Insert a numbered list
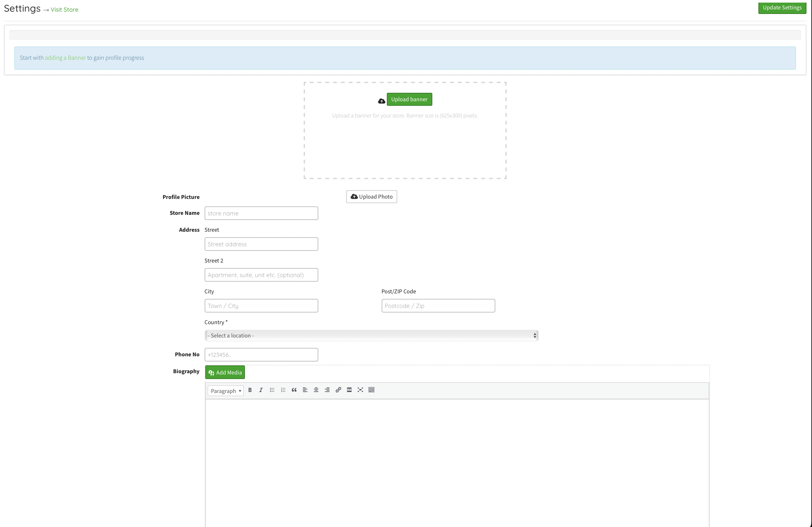The height and width of the screenshot is (527, 812). 283,390
